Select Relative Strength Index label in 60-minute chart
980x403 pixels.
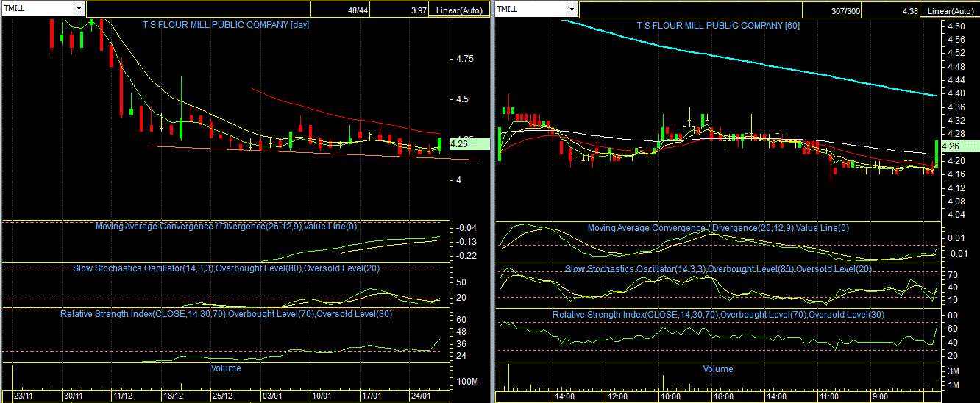pos(718,314)
